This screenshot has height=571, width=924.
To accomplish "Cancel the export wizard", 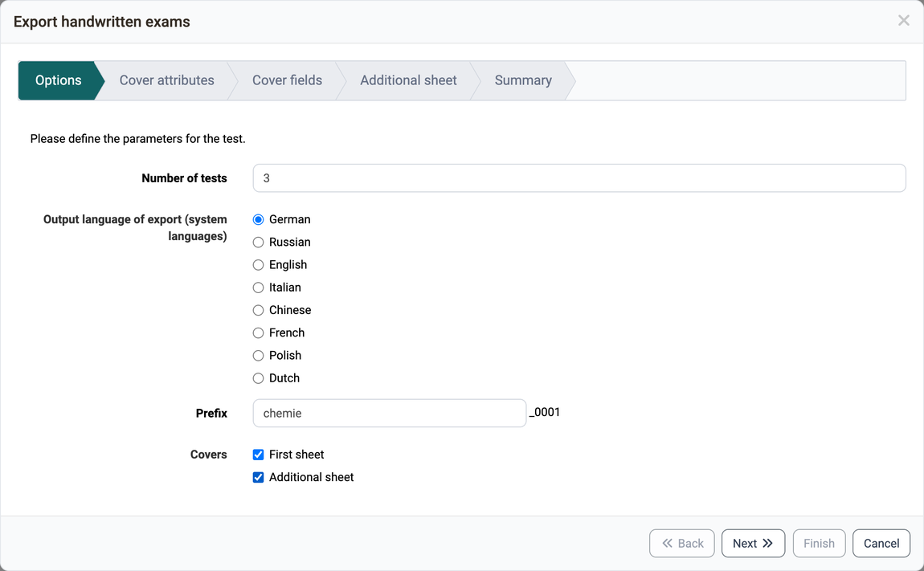I will point(881,544).
